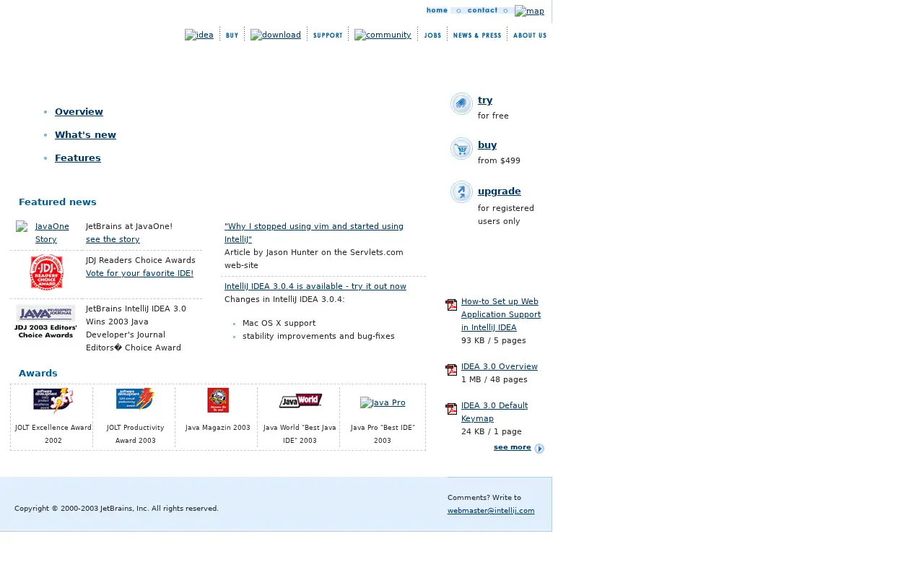Screen dimensions: 924x578
Task: Click 'Vote for your favorite IDE!' link
Action: (x=139, y=273)
